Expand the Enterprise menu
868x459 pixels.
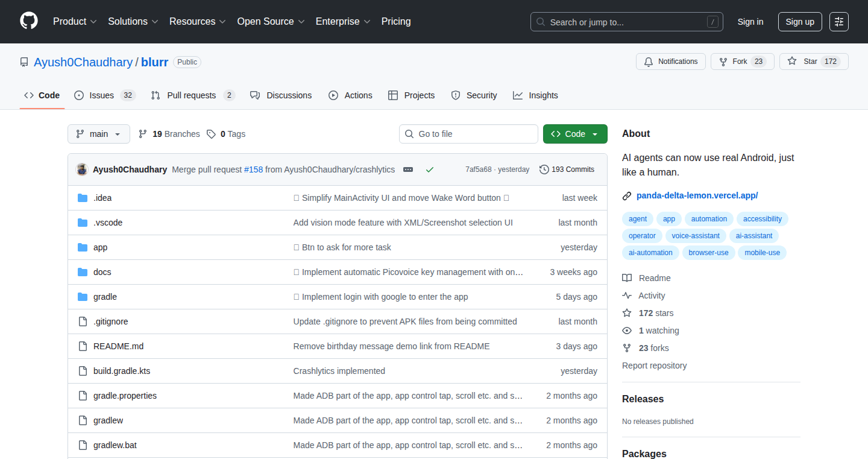(343, 21)
